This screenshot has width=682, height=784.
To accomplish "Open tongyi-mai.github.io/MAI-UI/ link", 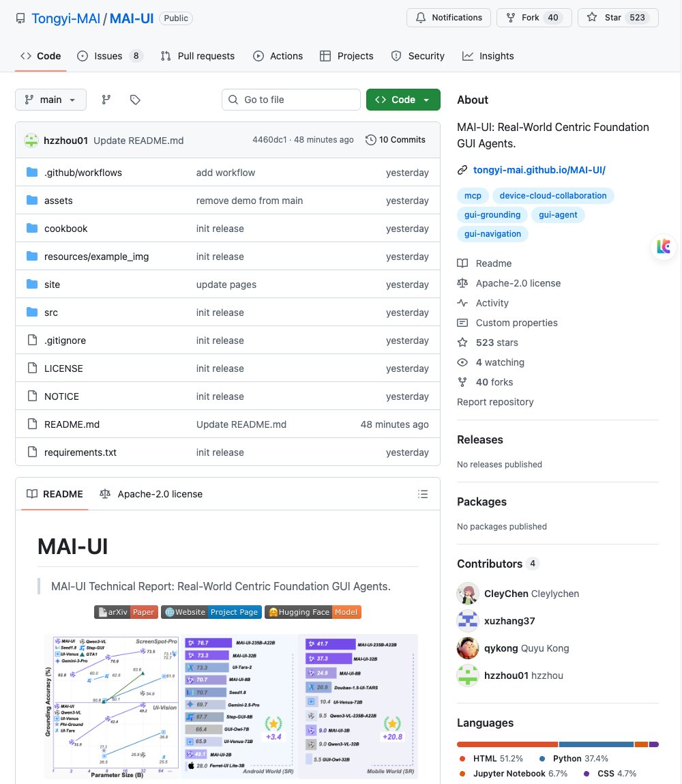I will [539, 170].
